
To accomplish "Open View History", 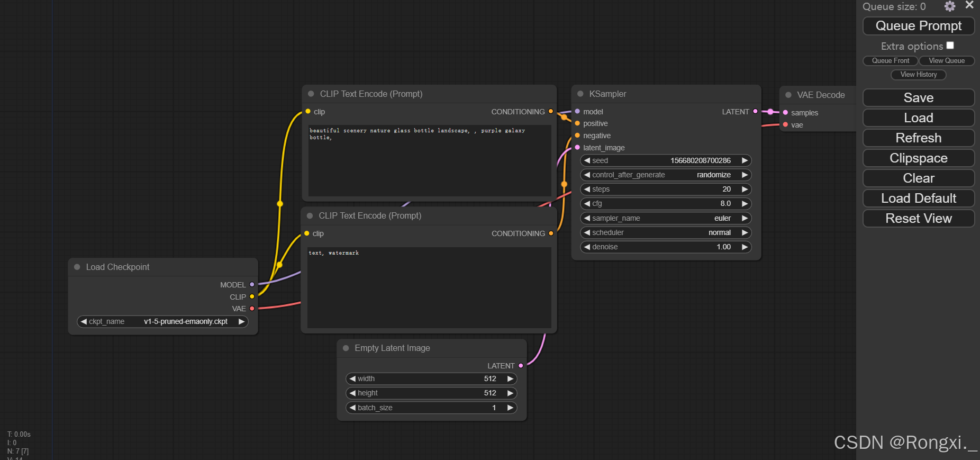I will pyautogui.click(x=919, y=75).
